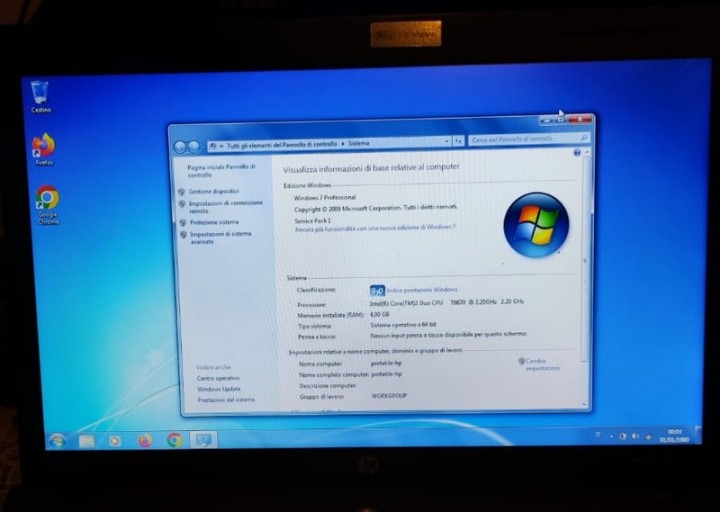720x512 pixels.
Task: Select the Nome computer value portatile-hp
Action: point(386,363)
